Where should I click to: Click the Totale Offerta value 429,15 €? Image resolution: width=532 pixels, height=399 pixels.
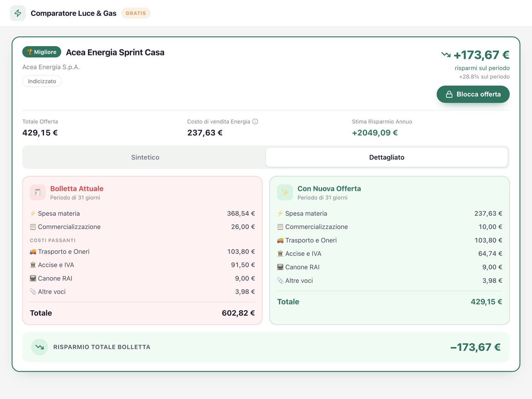tap(40, 133)
